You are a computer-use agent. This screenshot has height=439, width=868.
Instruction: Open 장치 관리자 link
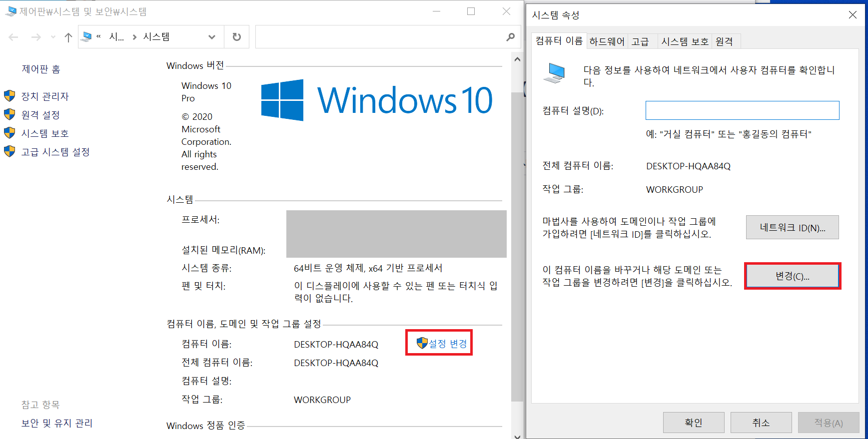[45, 96]
